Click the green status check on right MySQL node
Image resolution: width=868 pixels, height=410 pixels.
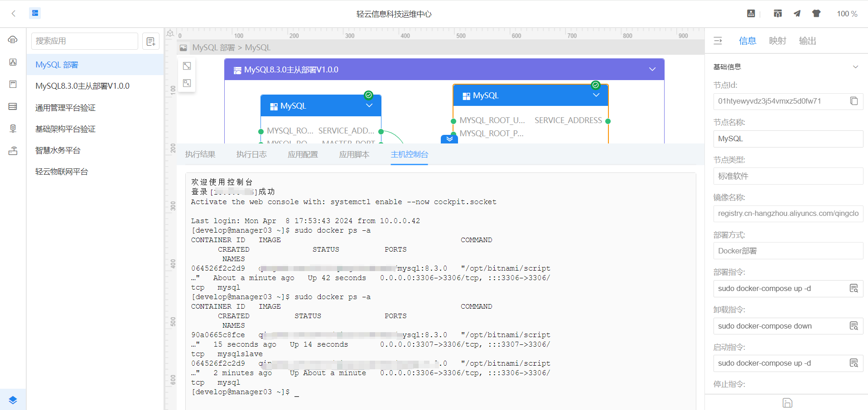point(596,85)
